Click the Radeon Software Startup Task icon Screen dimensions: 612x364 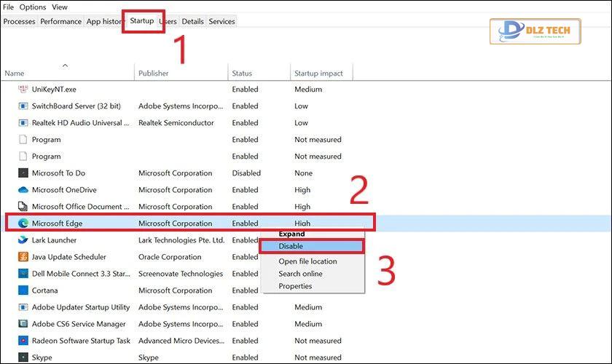(23, 341)
